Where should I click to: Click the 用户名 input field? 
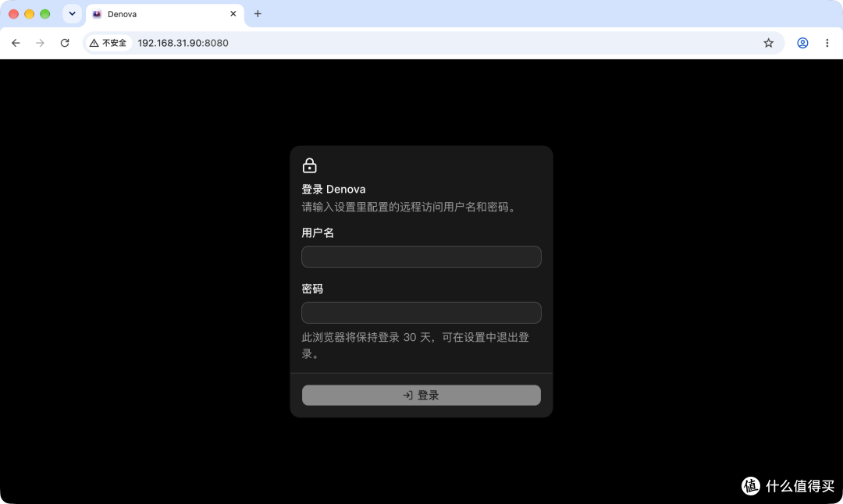point(421,257)
